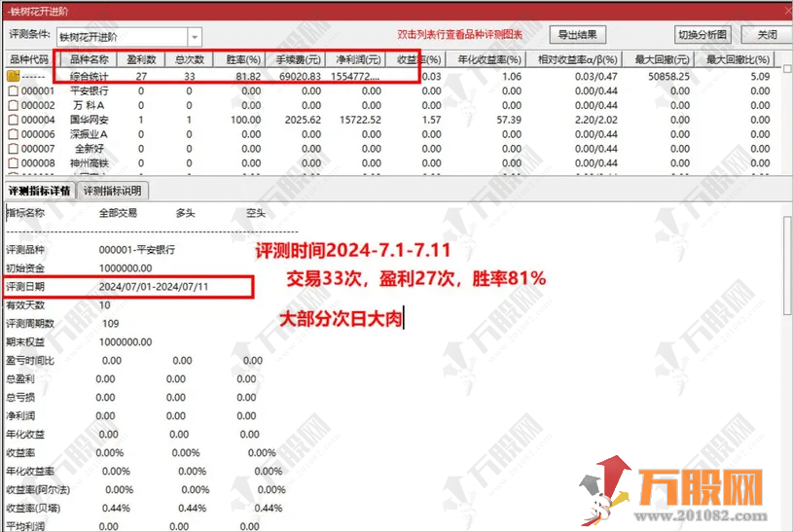Image resolution: width=793 pixels, height=532 pixels.
Task: Click the 2025.62 fee cell
Action: click(303, 120)
